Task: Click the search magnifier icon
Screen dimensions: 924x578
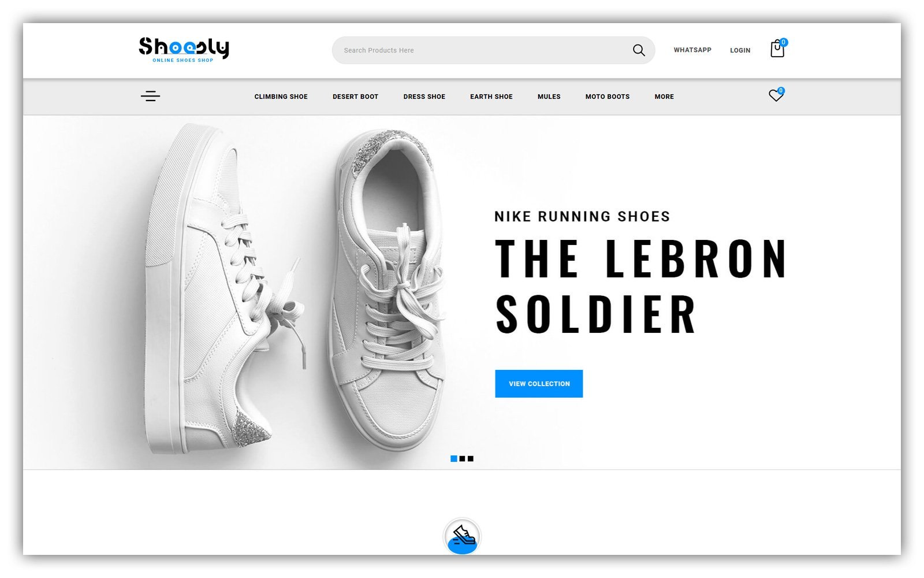Action: [x=639, y=50]
